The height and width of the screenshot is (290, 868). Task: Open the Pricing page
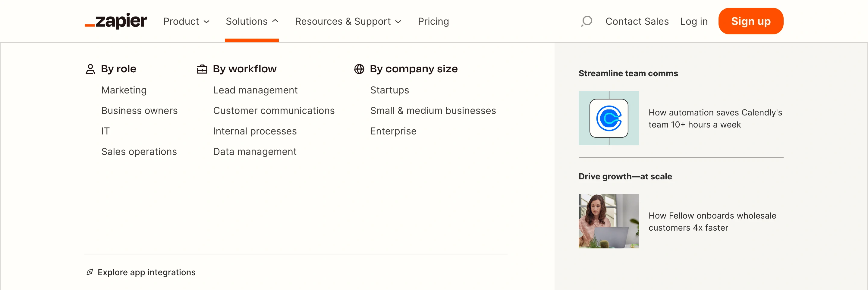433,21
